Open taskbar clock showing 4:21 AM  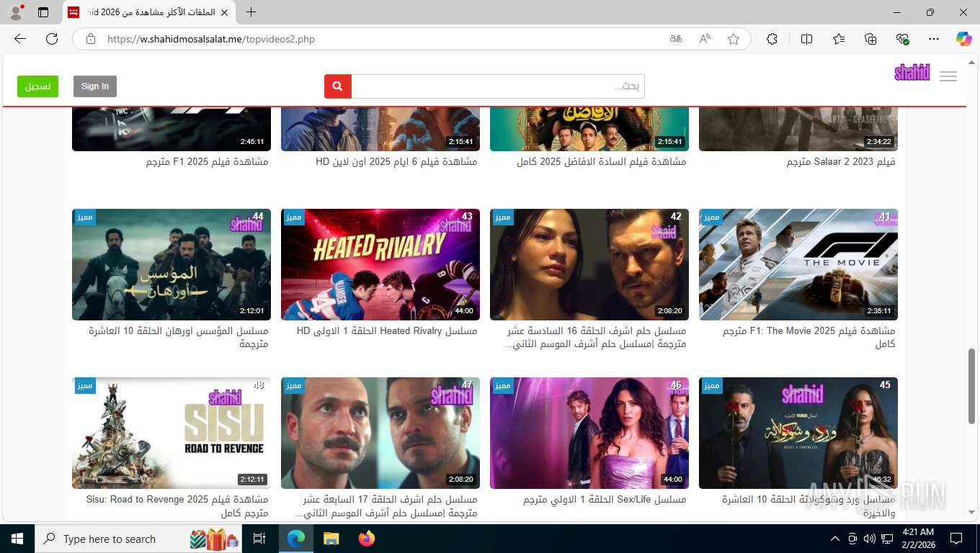point(918,539)
